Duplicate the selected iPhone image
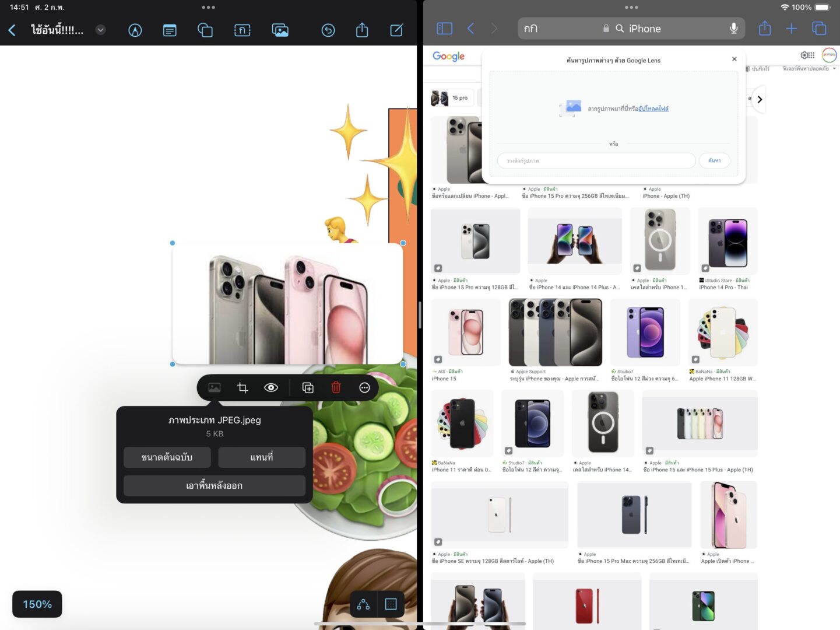Viewport: 840px width, 630px height. tap(308, 388)
